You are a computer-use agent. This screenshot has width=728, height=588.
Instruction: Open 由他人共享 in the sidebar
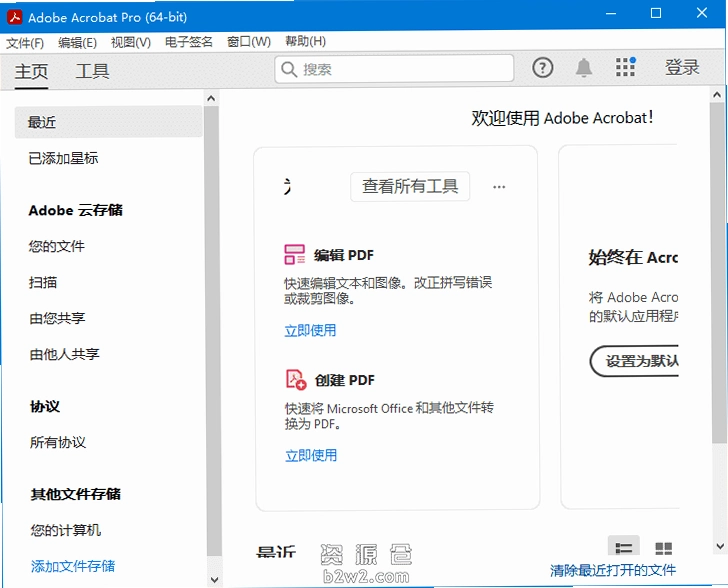tap(65, 354)
